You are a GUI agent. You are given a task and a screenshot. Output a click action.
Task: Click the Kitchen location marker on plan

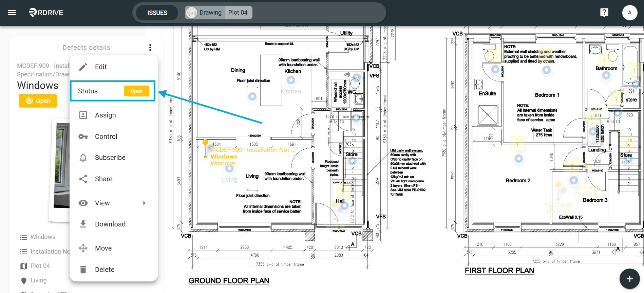(x=291, y=80)
